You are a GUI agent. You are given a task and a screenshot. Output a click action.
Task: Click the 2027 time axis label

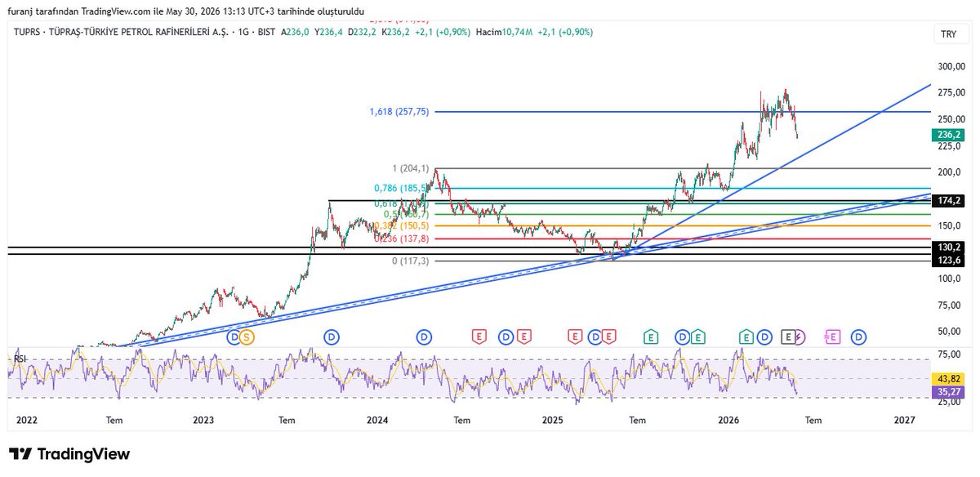(x=904, y=420)
